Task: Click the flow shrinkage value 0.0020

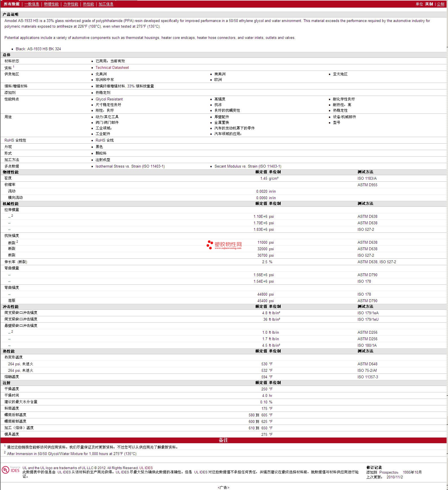Action: (x=262, y=191)
